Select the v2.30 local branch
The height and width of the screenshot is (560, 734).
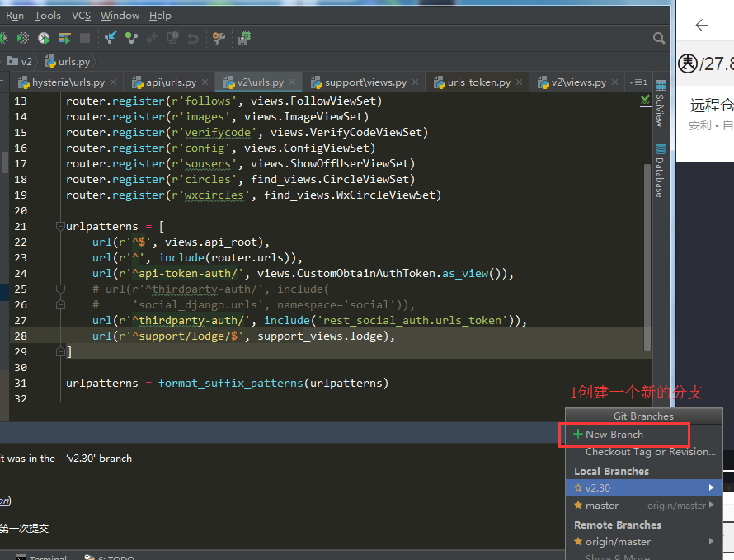(644, 488)
